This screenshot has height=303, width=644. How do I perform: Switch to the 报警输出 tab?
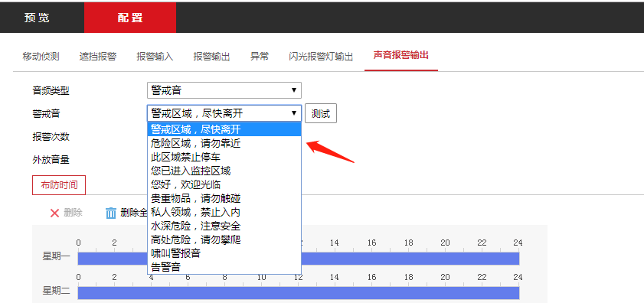(x=211, y=57)
